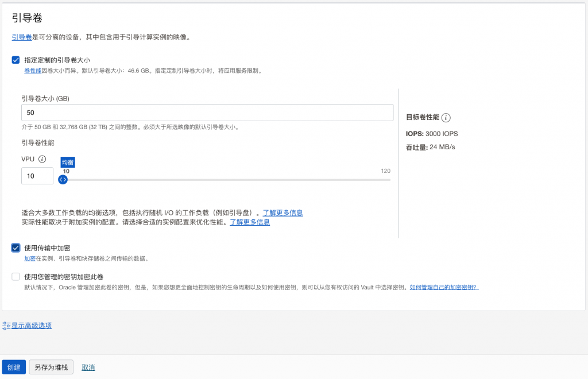Click the 取消 link
This screenshot has height=379, width=588.
click(88, 368)
